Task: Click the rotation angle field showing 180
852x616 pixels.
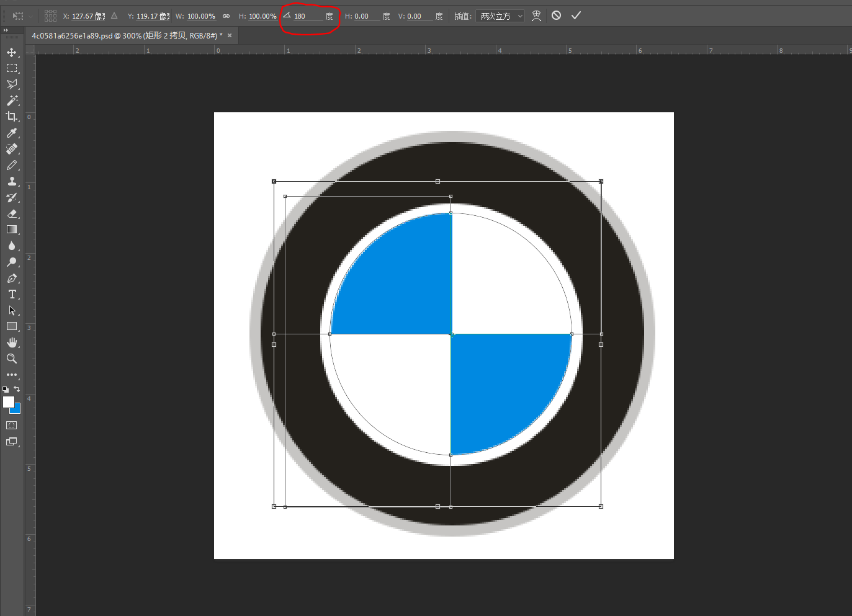Action: [x=308, y=16]
